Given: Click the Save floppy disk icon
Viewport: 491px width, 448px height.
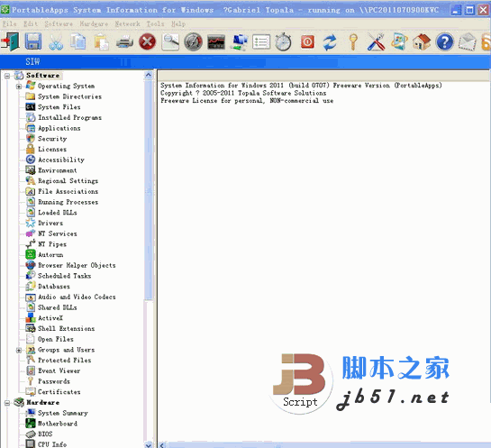Looking at the screenshot, I should pos(33,41).
